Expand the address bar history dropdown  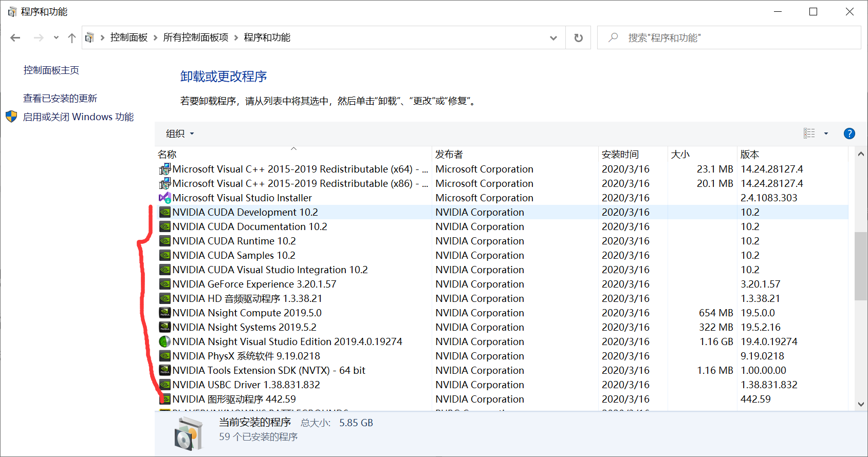[553, 37]
